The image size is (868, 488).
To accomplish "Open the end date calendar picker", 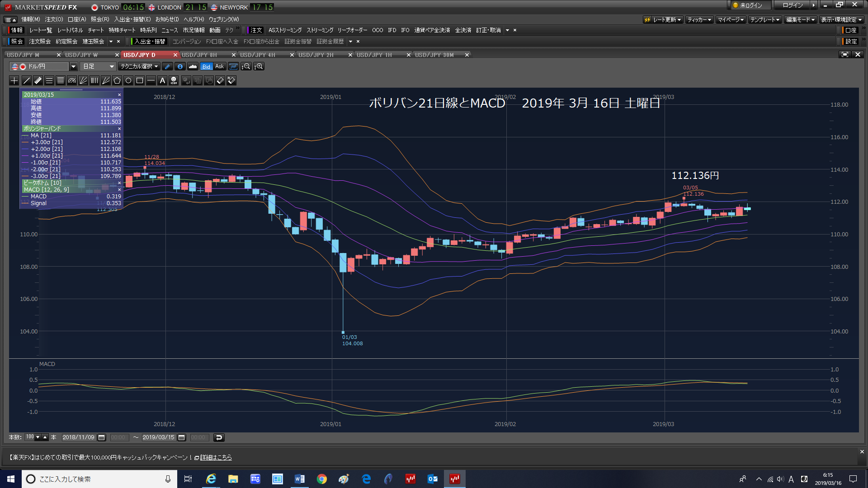I will tap(182, 437).
